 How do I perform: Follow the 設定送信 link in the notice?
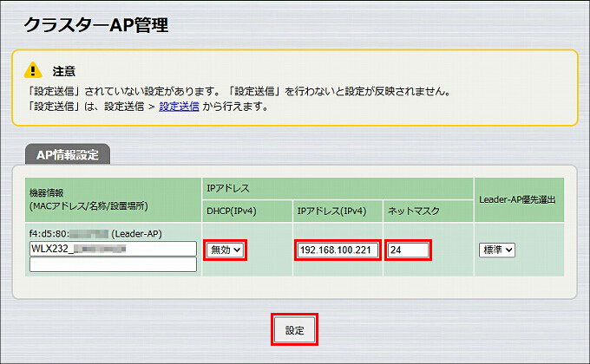[x=179, y=107]
